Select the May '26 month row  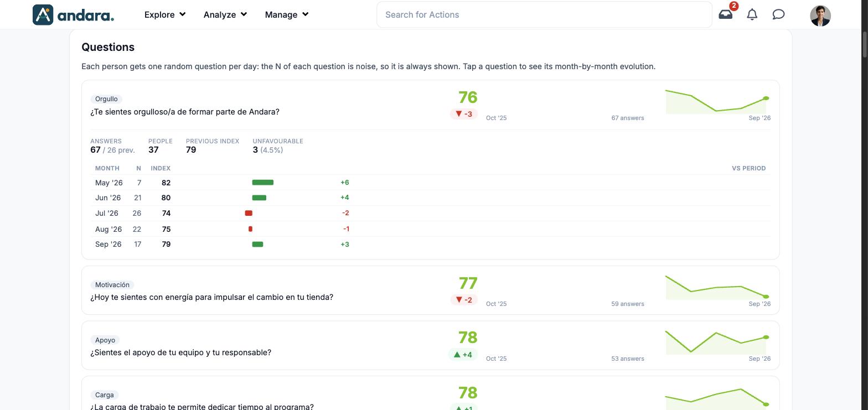coord(431,183)
